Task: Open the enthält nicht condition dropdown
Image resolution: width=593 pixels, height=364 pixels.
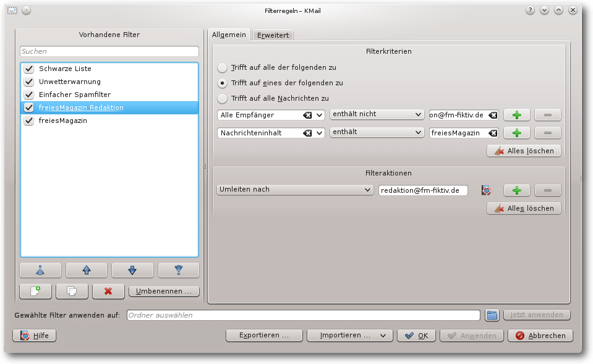Action: click(x=377, y=114)
